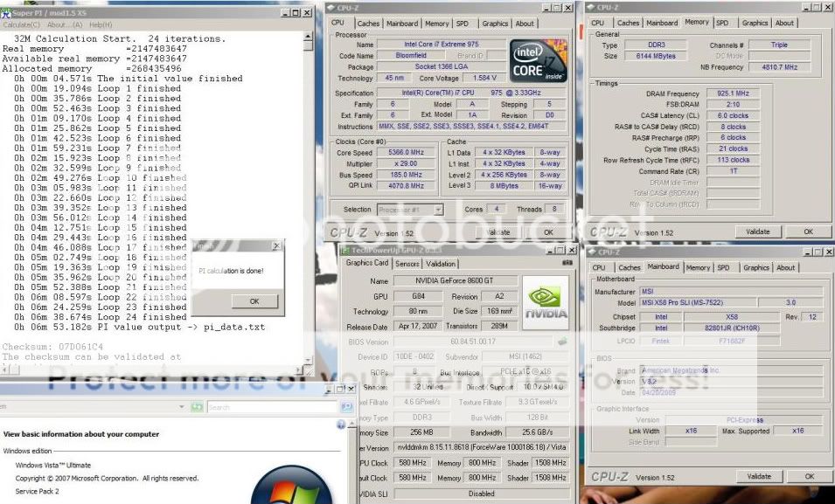Screen dimensions: 835x504
Task: Switch to Caches tab in the CPU-Z Timings window
Action: tap(628, 23)
